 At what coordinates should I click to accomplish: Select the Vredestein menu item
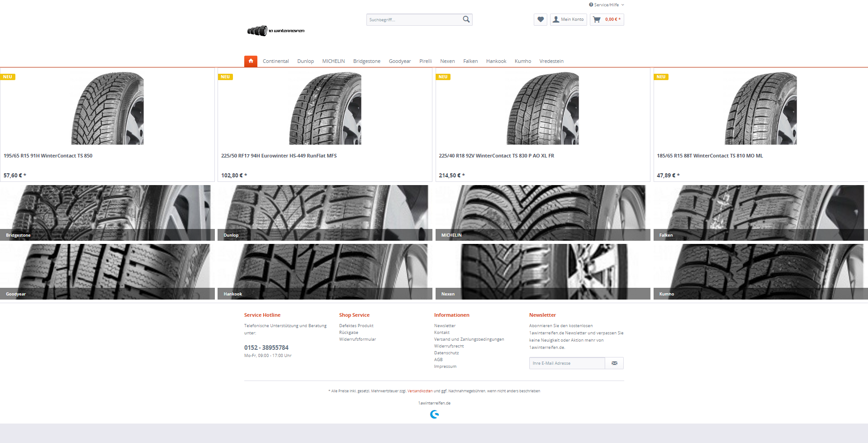pos(551,61)
